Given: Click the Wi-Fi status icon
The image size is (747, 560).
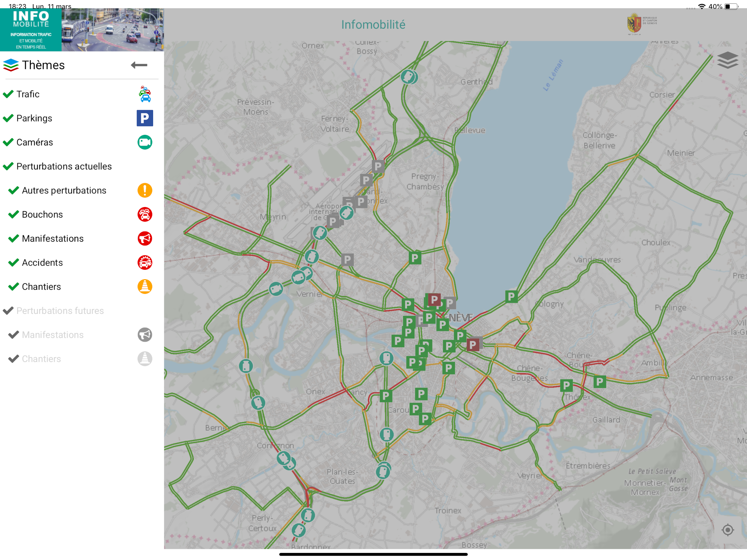Looking at the screenshot, I should [702, 7].
